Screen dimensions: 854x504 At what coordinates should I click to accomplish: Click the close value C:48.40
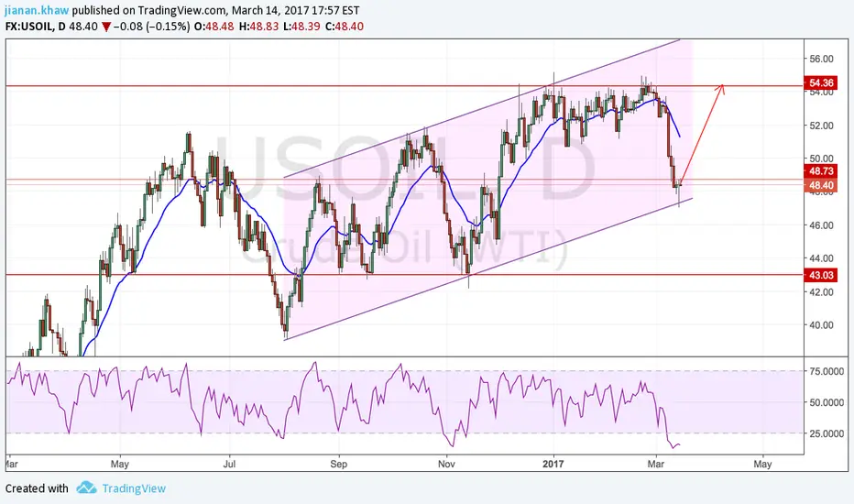pyautogui.click(x=345, y=27)
